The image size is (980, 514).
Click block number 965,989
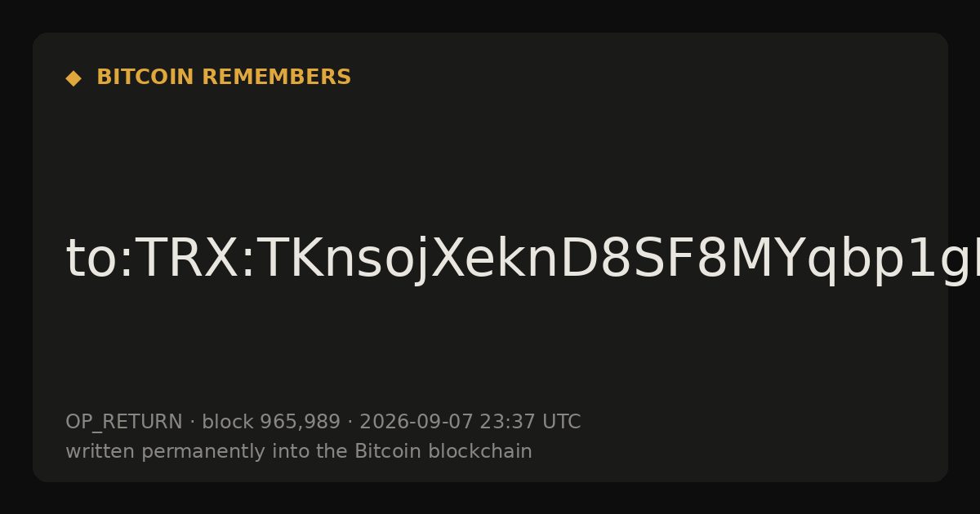click(x=270, y=422)
